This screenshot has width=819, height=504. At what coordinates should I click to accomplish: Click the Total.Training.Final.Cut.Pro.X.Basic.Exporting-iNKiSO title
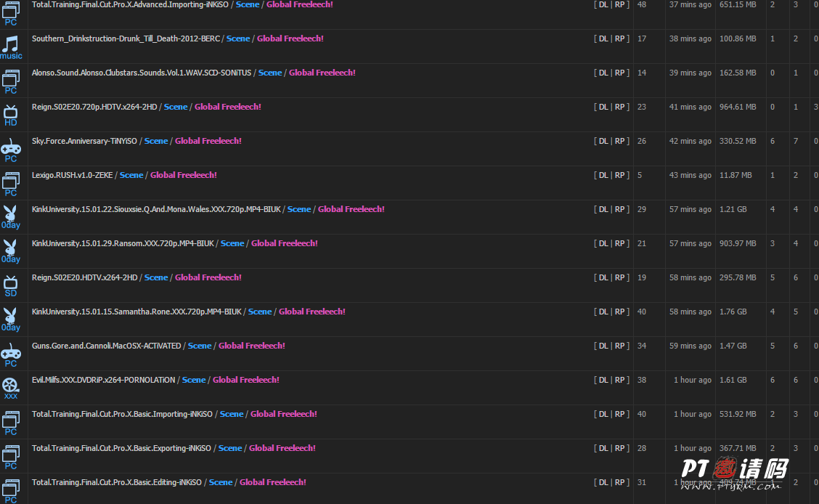[x=122, y=448]
